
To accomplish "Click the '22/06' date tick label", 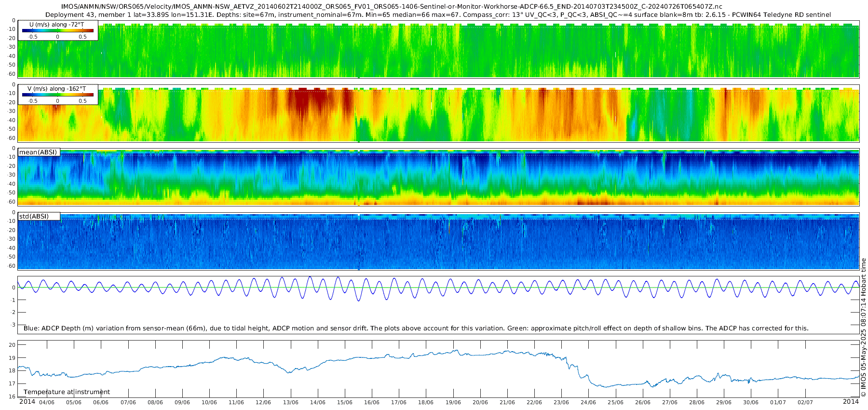I will (534, 402).
